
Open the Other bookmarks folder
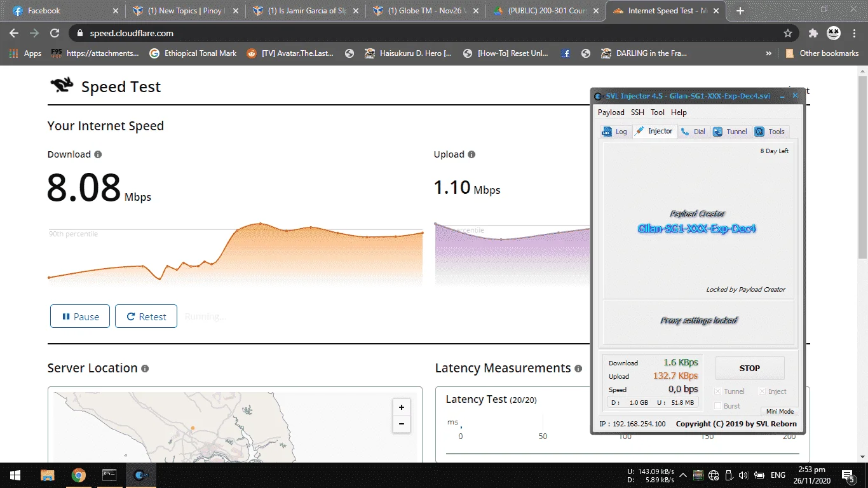click(822, 53)
